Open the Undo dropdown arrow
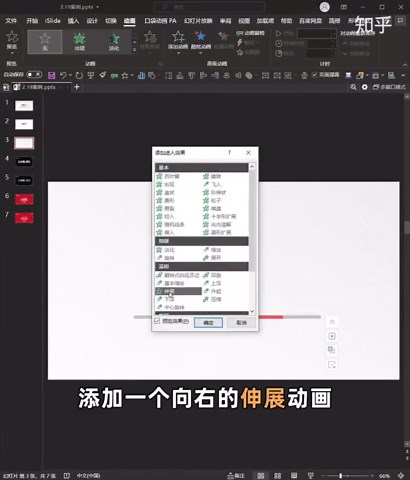 click(70, 76)
